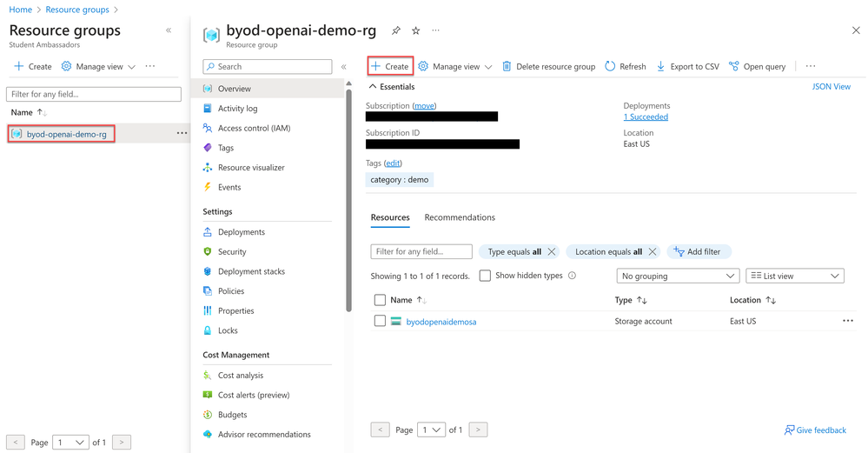868x453 pixels.
Task: Open the resources page number dropdown
Action: click(431, 430)
